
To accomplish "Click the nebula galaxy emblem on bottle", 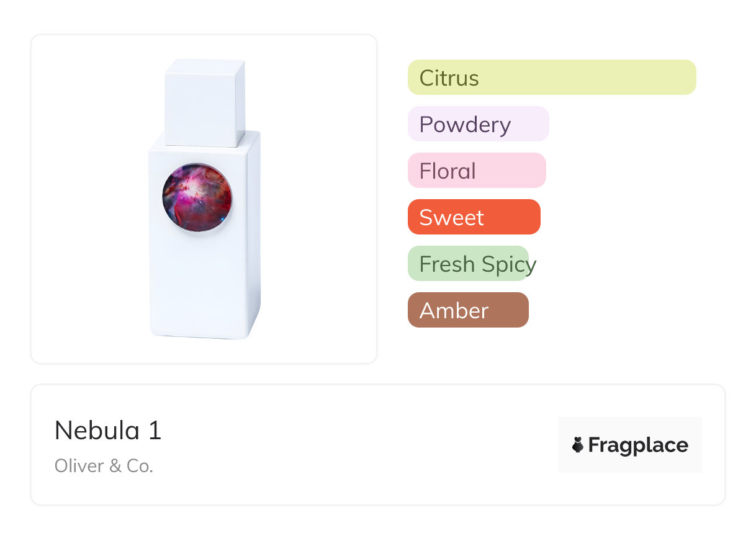I will click(197, 197).
